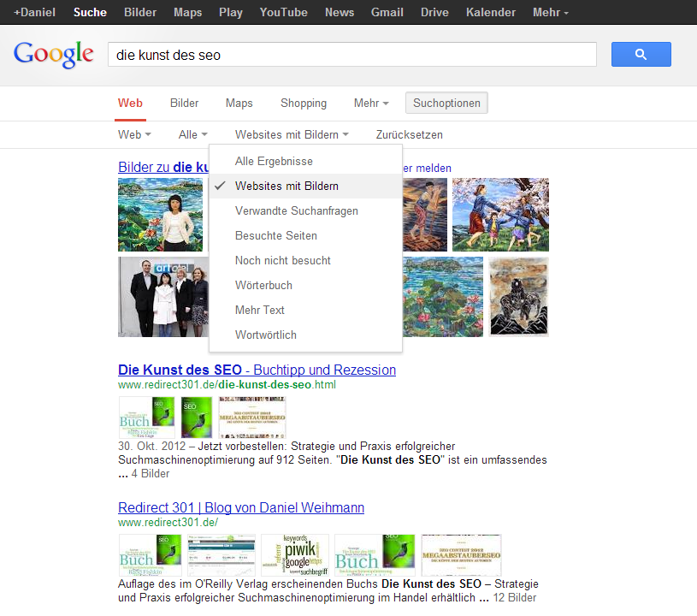The height and width of the screenshot is (616, 697).
Task: Click '12 Bilder' text in second result
Action: click(x=515, y=598)
